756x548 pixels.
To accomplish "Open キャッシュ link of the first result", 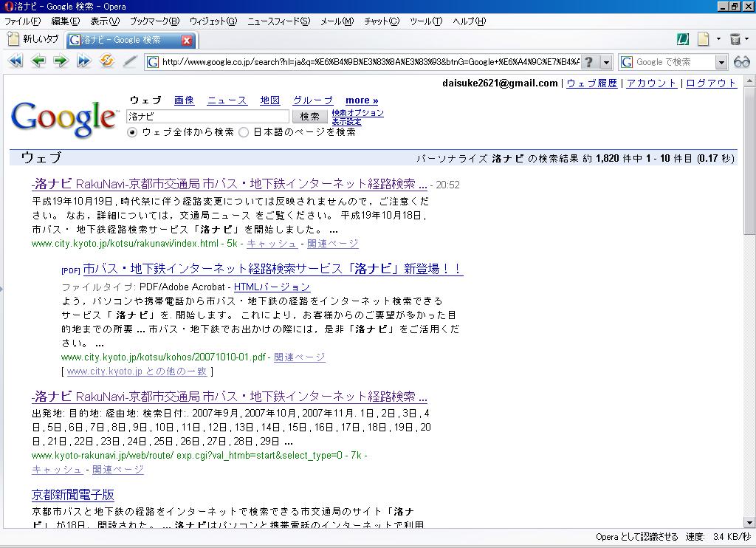I will [272, 244].
